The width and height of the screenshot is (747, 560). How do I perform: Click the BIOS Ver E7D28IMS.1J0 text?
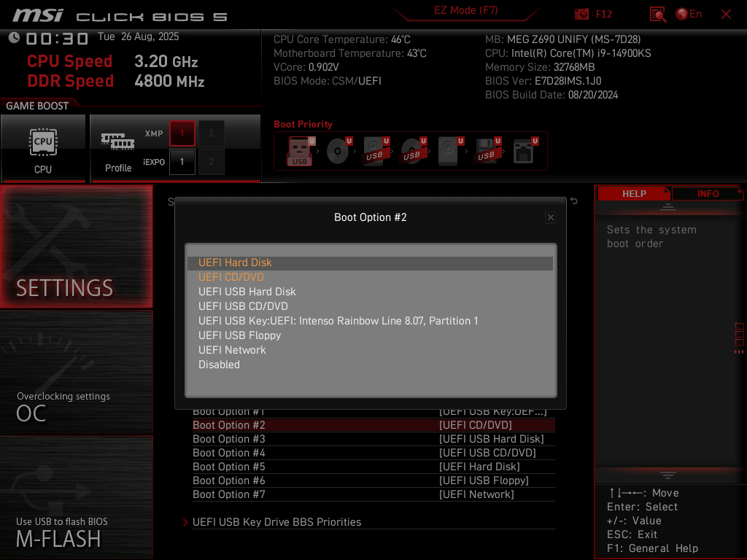(x=543, y=81)
